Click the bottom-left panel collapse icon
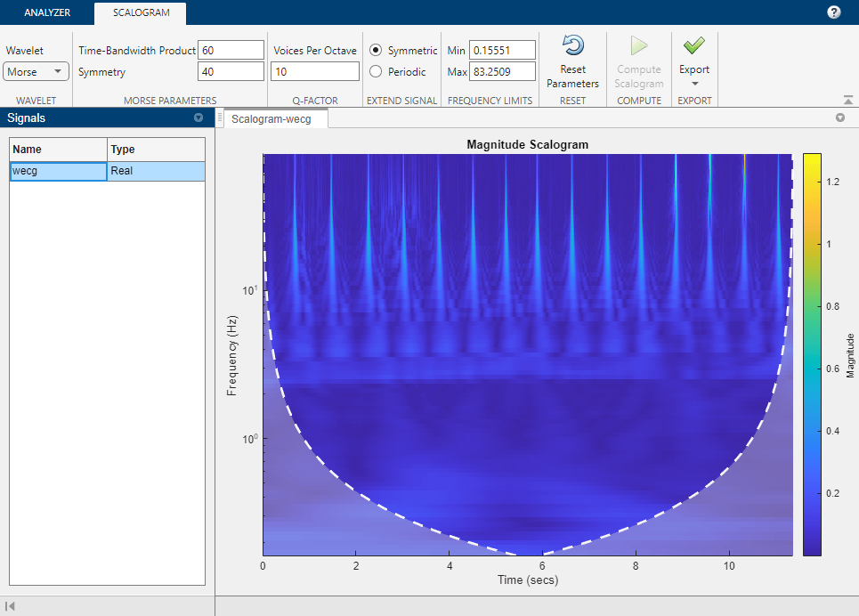The image size is (859, 616). click(x=10, y=606)
